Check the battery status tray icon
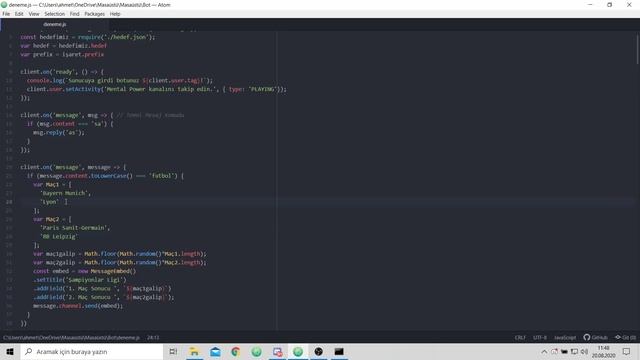The width and height of the screenshot is (640, 360). (x=564, y=351)
